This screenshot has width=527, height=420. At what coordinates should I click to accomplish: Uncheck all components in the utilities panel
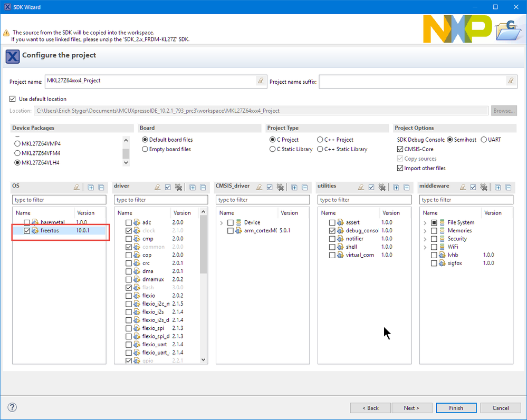coord(382,187)
